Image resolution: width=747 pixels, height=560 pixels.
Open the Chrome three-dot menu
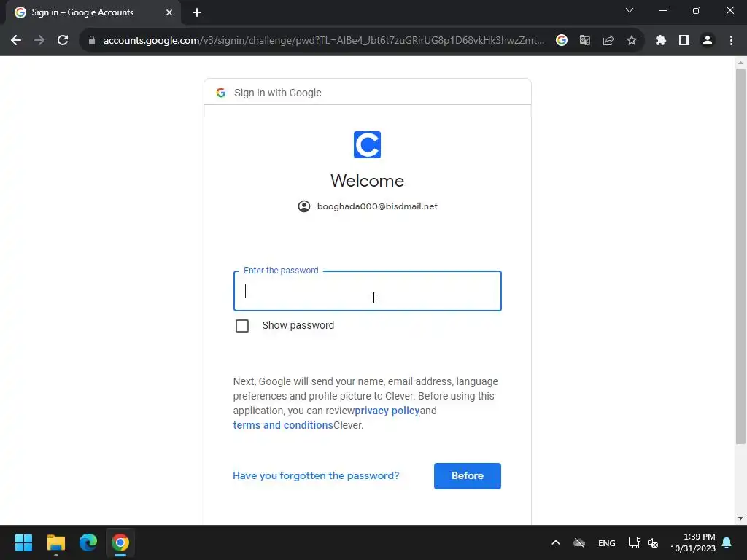(x=731, y=41)
